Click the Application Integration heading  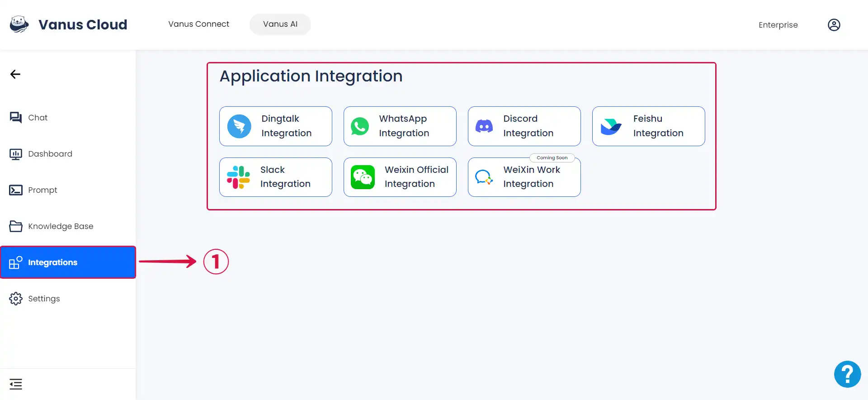click(311, 76)
